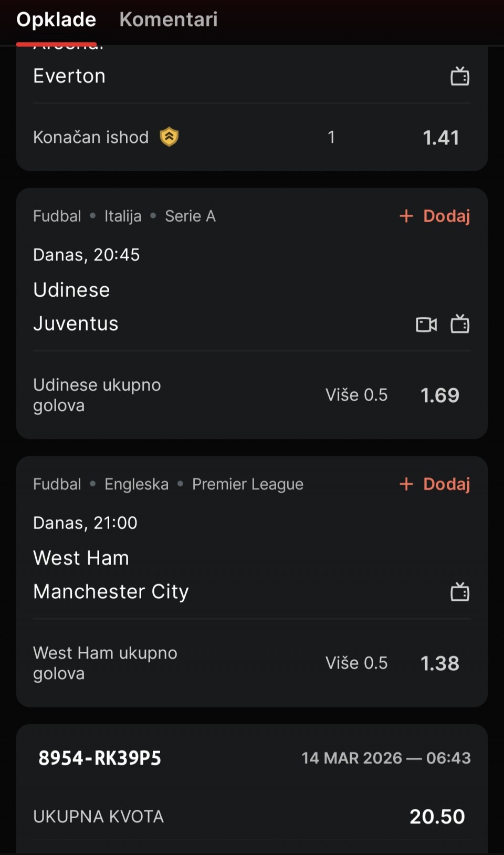Viewport: 504px width, 855px height.
Task: Select the 1.38 odds for West Ham goals
Action: [439, 663]
